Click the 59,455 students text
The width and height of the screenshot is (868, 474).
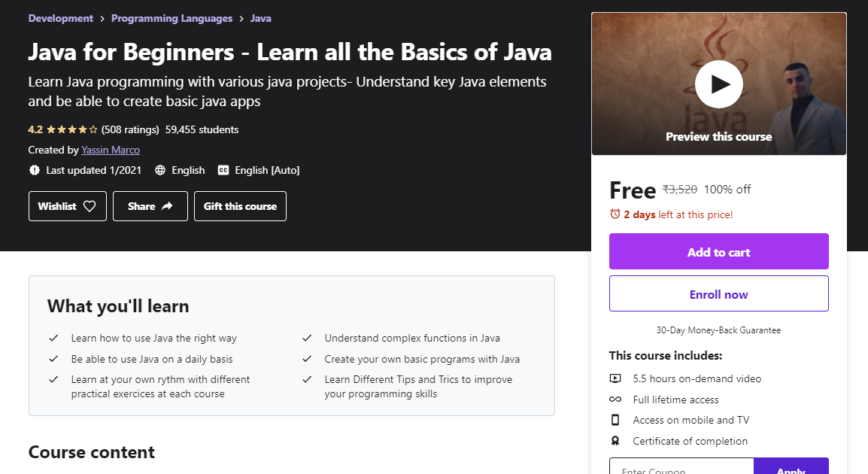point(202,129)
